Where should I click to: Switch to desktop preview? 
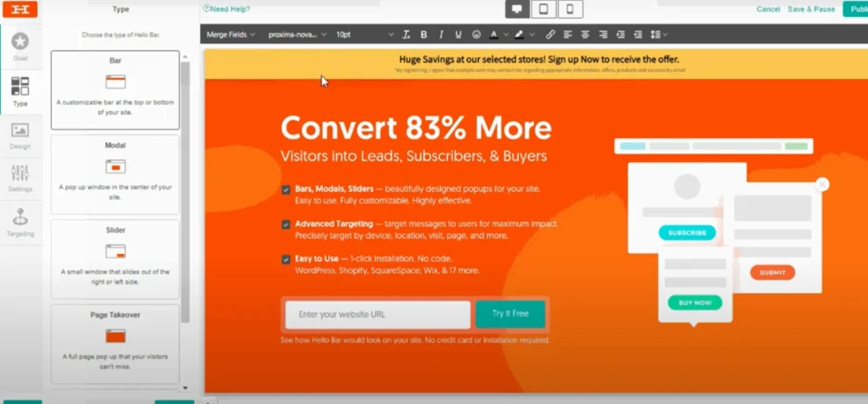517,9
